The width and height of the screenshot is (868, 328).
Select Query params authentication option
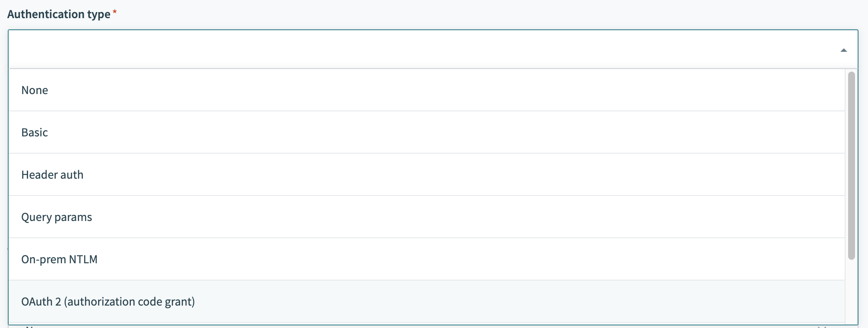pos(57,217)
